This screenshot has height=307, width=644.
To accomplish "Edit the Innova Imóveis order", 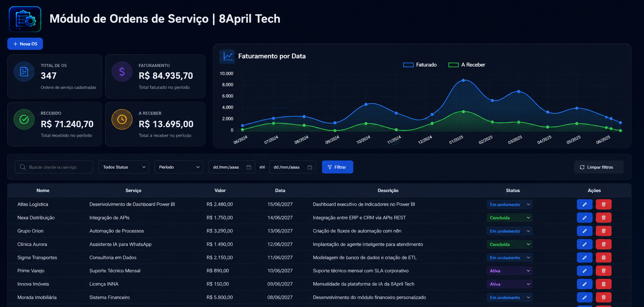I will click(x=584, y=284).
